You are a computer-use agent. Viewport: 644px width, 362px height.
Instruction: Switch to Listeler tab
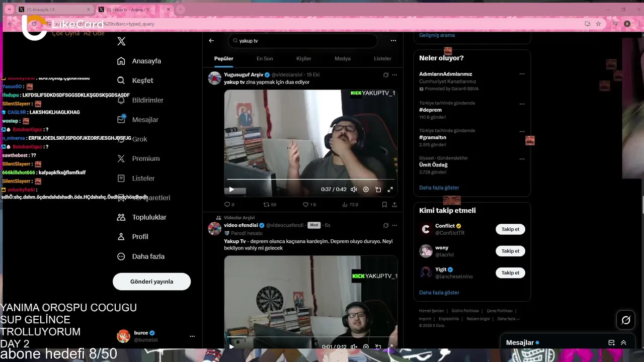click(382, 58)
